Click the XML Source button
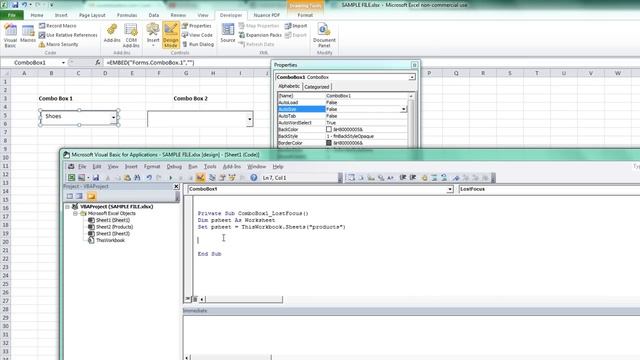 point(228,33)
